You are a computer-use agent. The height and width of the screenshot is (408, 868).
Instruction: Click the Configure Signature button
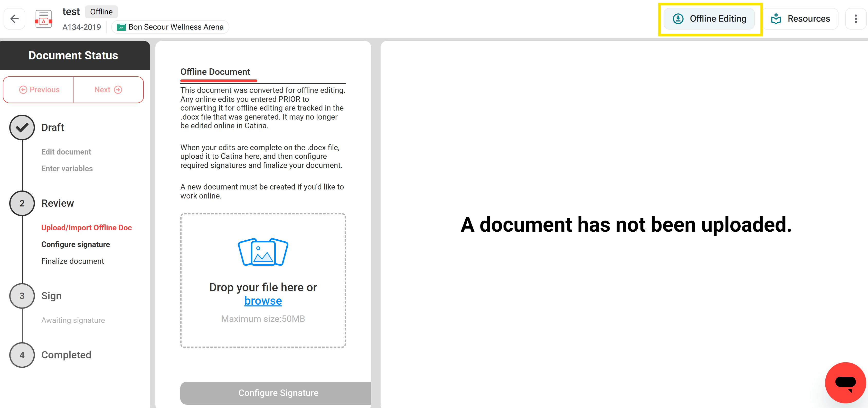(x=276, y=393)
